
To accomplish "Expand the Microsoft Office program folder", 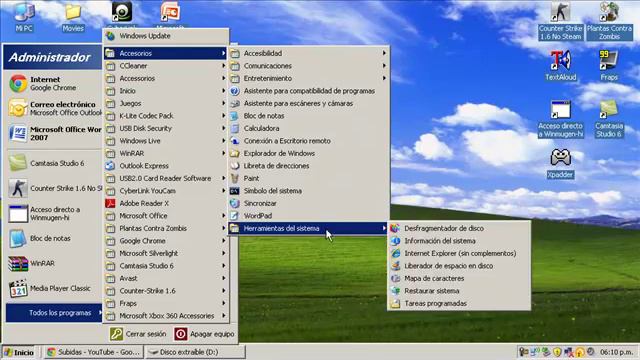I will click(x=165, y=216).
